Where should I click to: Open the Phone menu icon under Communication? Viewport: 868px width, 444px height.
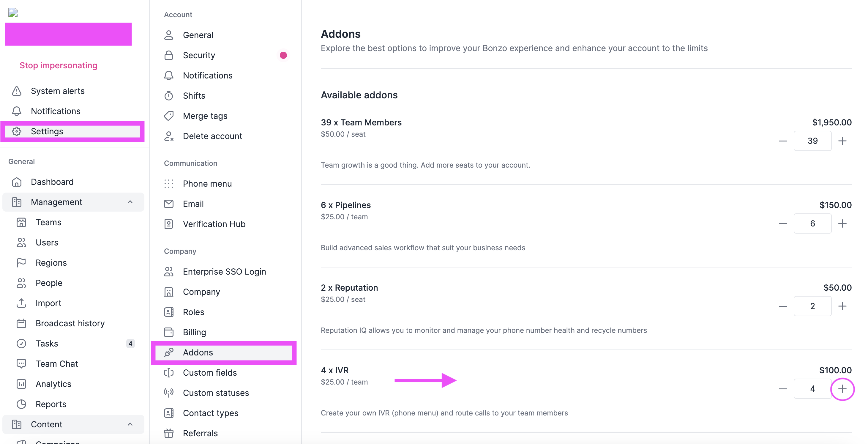click(169, 184)
